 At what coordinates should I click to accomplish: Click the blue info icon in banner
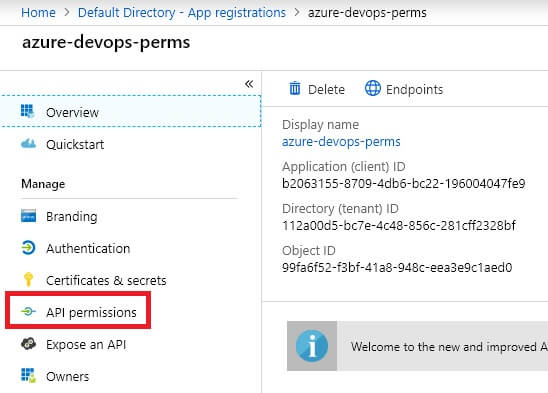[312, 346]
